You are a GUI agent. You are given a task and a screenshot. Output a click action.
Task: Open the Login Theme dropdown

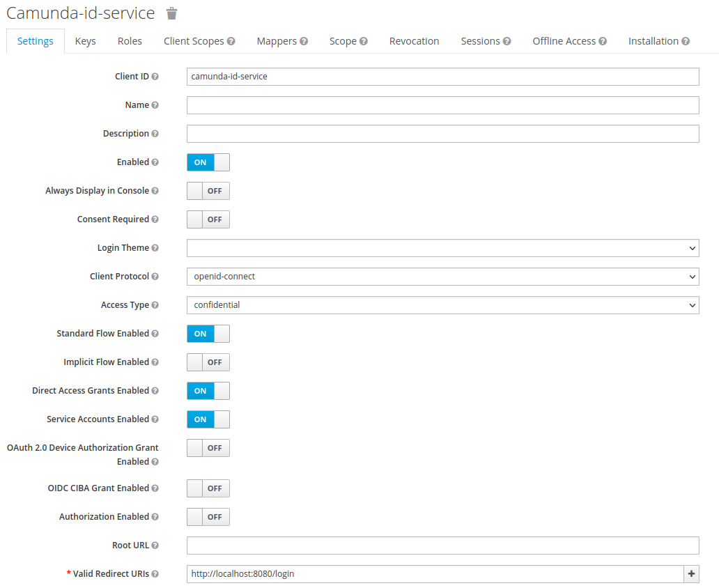pos(442,248)
